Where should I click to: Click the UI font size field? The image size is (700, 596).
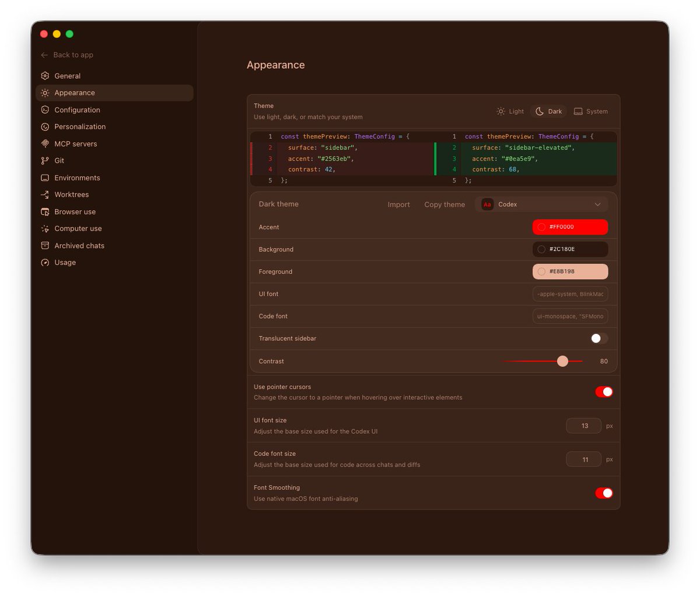583,426
